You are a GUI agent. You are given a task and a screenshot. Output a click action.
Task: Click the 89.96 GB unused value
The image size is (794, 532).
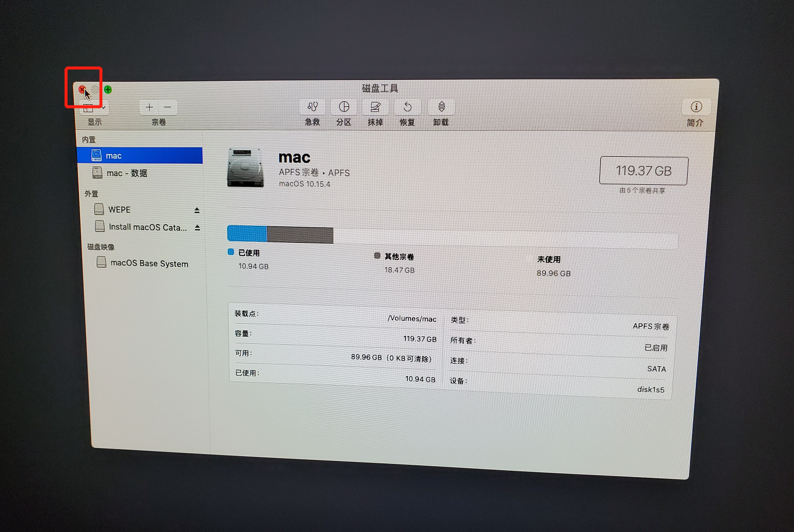553,273
